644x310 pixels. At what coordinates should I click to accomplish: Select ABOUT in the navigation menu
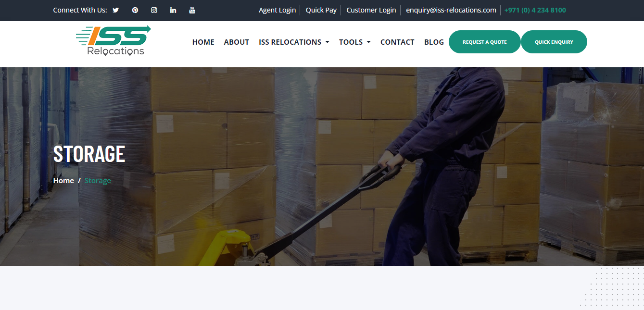237,42
